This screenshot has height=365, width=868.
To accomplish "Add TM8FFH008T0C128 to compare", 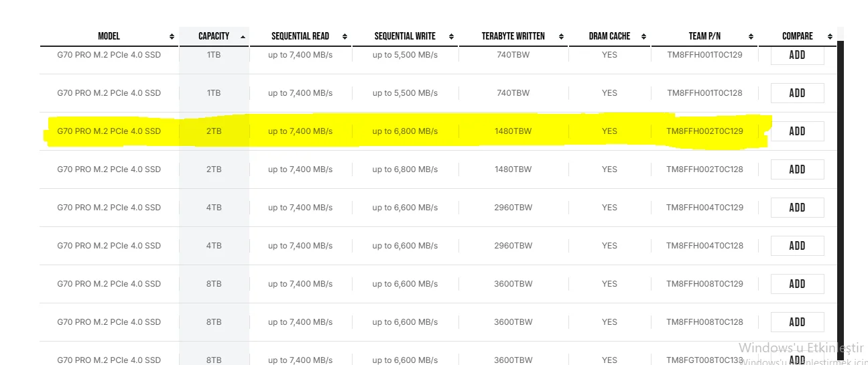I will (x=798, y=322).
